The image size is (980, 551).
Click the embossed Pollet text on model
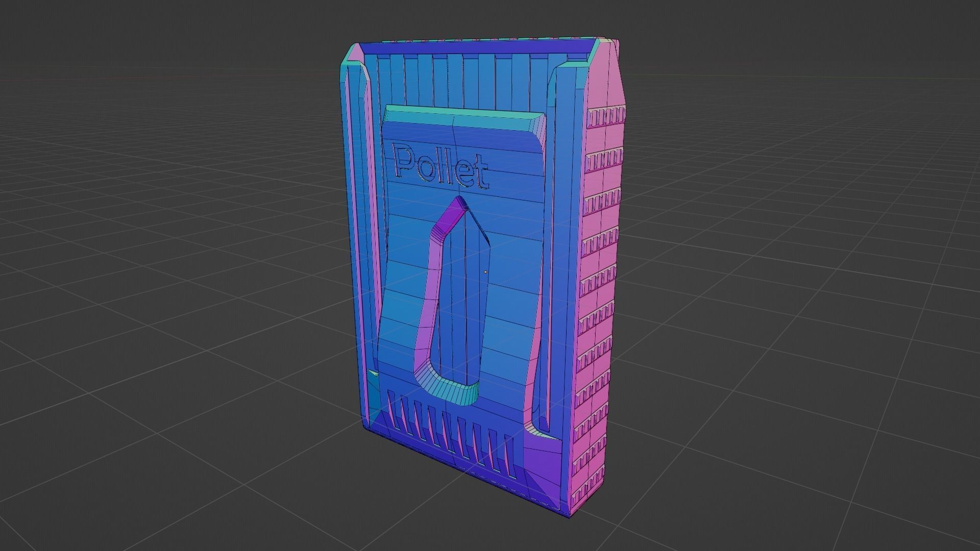coord(440,167)
